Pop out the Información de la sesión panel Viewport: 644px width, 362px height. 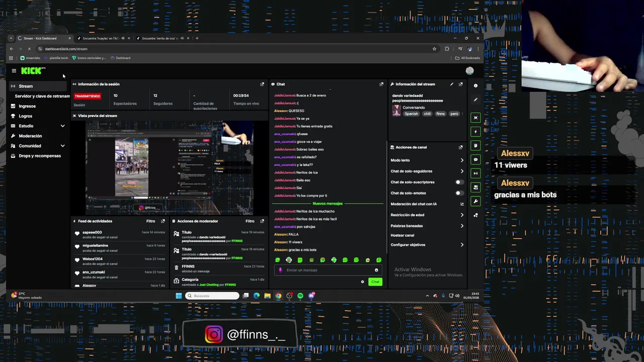(262, 84)
